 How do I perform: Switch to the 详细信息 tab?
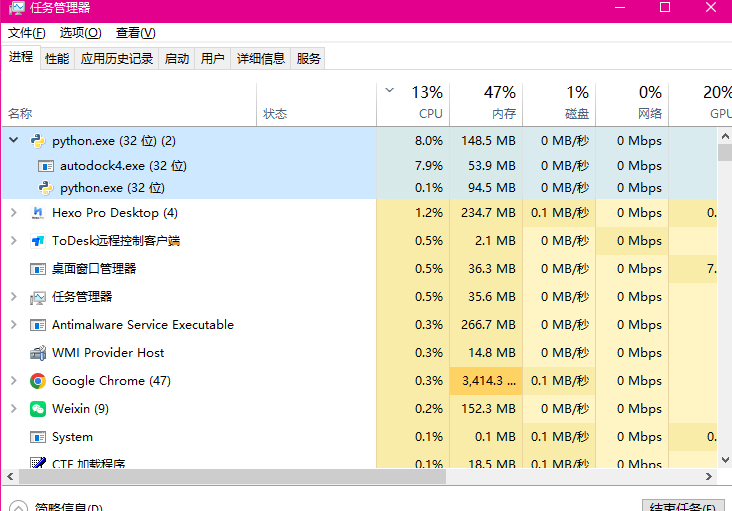tap(260, 59)
